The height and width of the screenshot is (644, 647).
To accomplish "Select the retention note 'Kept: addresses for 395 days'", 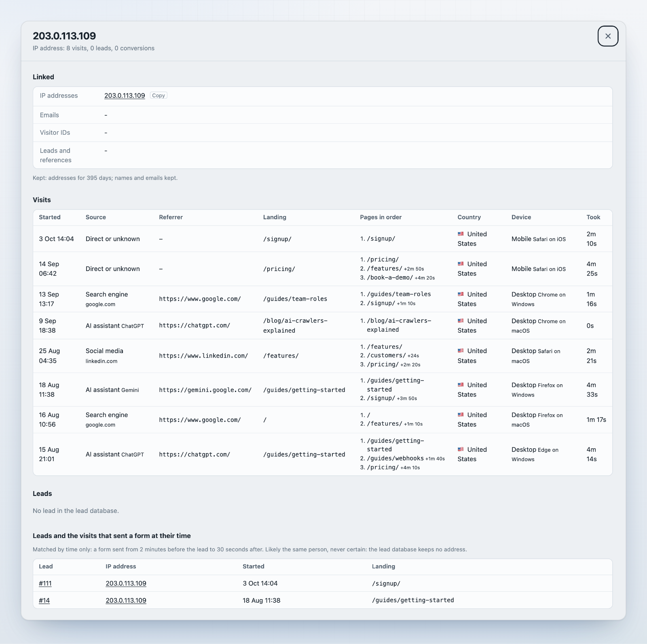I will (72, 178).
